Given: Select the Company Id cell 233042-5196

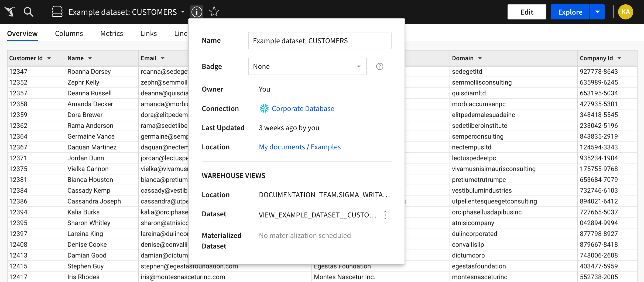Looking at the screenshot, I should (x=607, y=126).
